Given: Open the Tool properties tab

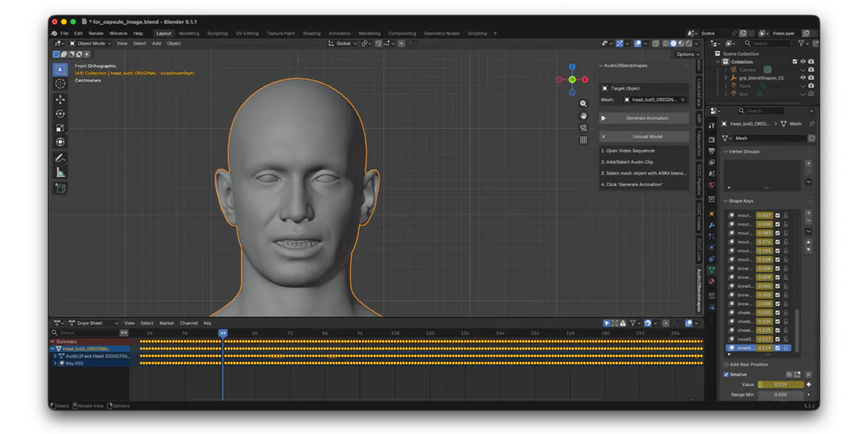Looking at the screenshot, I should [x=712, y=125].
